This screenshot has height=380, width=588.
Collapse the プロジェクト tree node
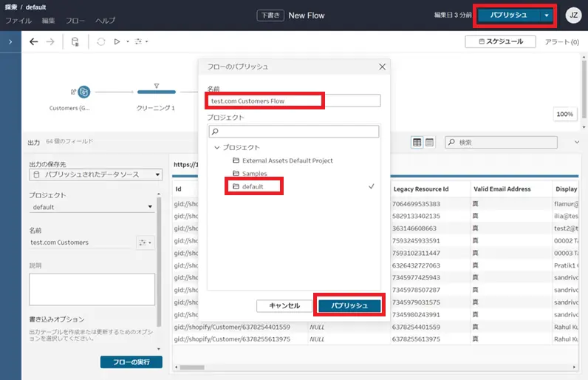point(216,147)
